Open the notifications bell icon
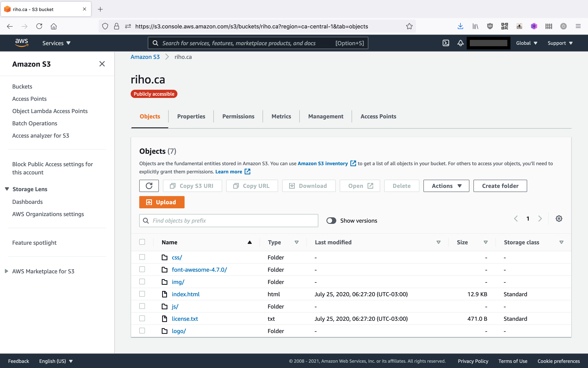The image size is (588, 368). (460, 43)
